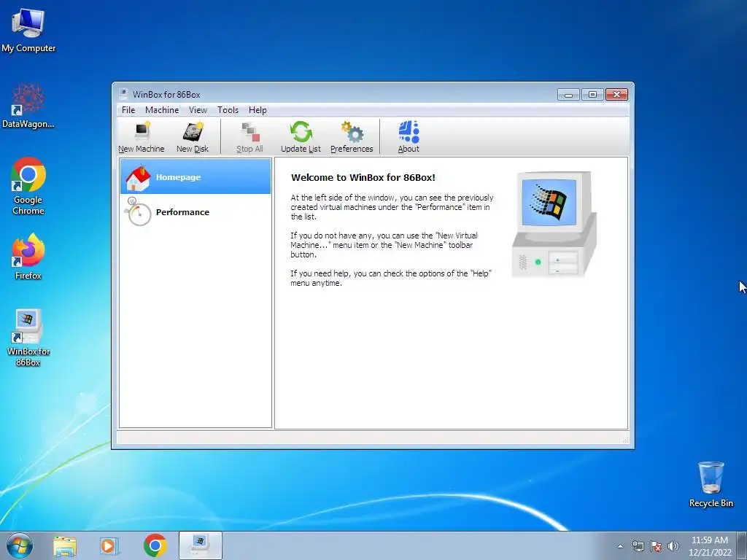Open the Help menu
The width and height of the screenshot is (747, 560).
tap(258, 110)
